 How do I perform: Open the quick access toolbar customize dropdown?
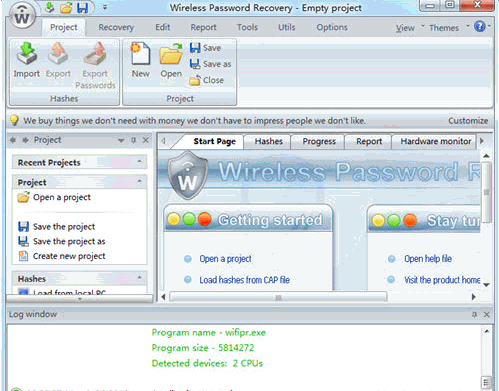pyautogui.click(x=105, y=7)
